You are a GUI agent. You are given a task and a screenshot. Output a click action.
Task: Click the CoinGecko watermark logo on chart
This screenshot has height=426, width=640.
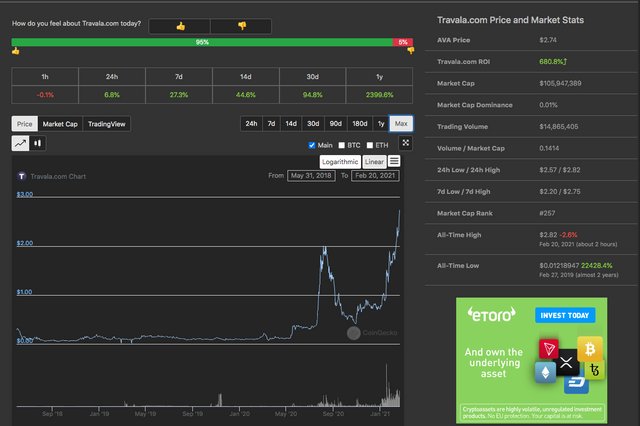tap(353, 333)
